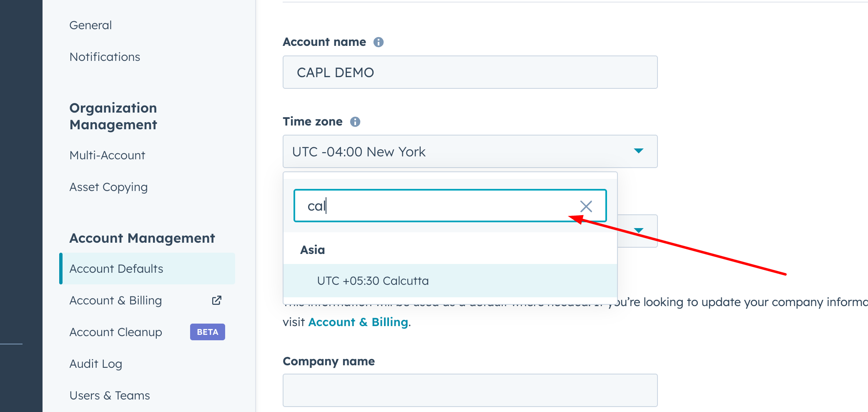Viewport: 868px width, 412px height.
Task: Click into the Account name field
Action: tap(470, 72)
